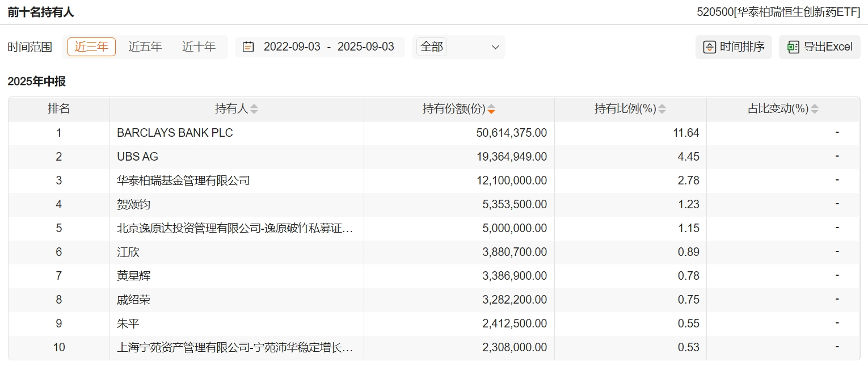Click share value 2,412,500.00
Image resolution: width=868 pixels, height=366 pixels.
point(515,323)
